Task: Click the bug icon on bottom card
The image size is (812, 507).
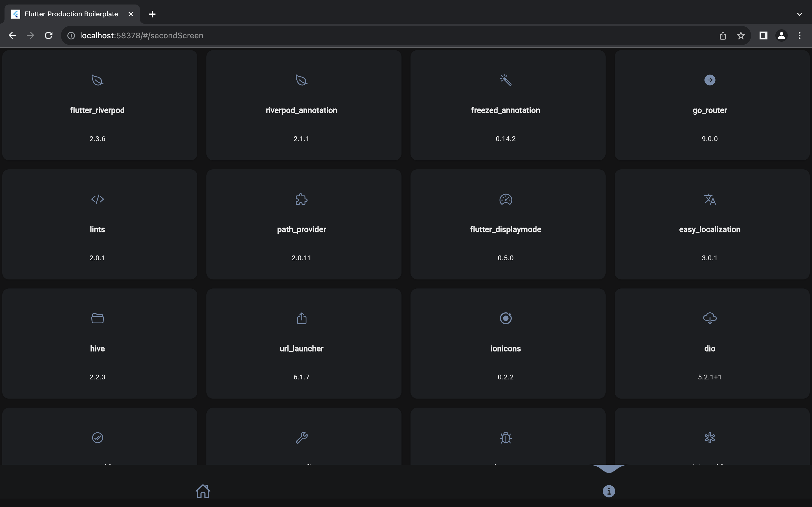Action: pyautogui.click(x=505, y=438)
